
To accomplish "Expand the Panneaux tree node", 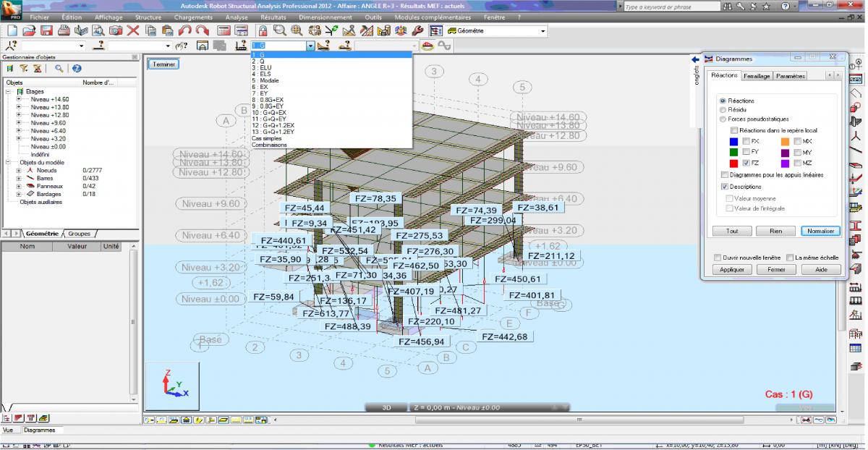I will click(19, 186).
